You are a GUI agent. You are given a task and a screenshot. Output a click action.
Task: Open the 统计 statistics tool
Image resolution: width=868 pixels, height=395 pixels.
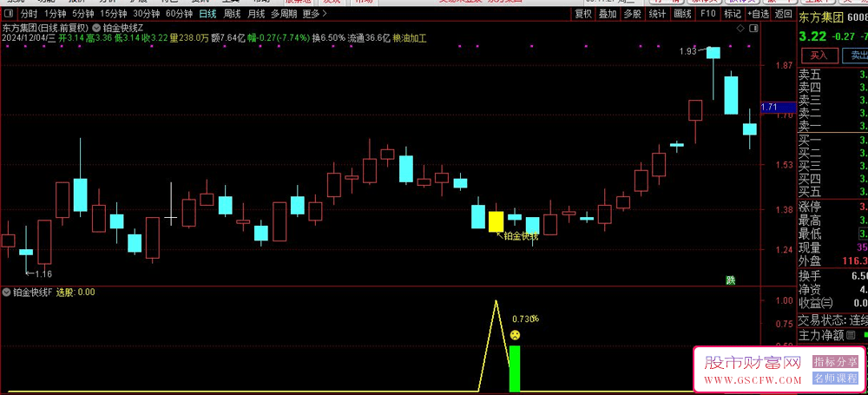coord(658,14)
